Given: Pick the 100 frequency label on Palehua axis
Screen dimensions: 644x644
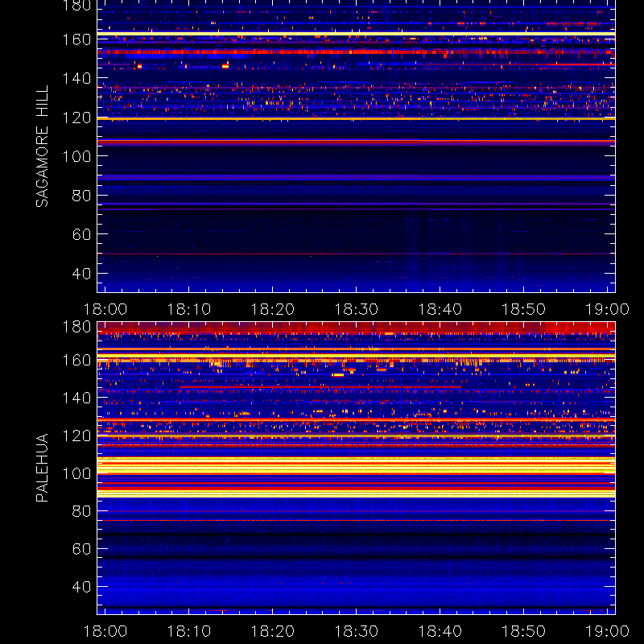Looking at the screenshot, I should (x=76, y=473).
